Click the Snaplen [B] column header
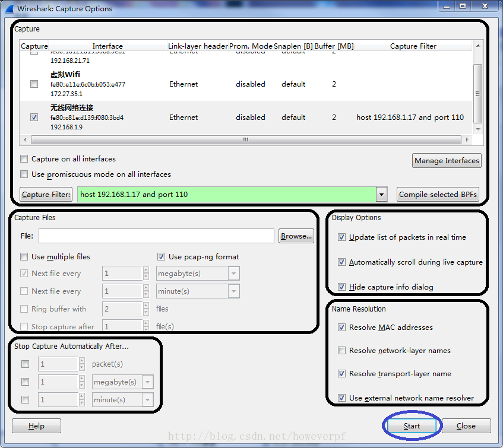This screenshot has height=448, width=503. [x=293, y=46]
